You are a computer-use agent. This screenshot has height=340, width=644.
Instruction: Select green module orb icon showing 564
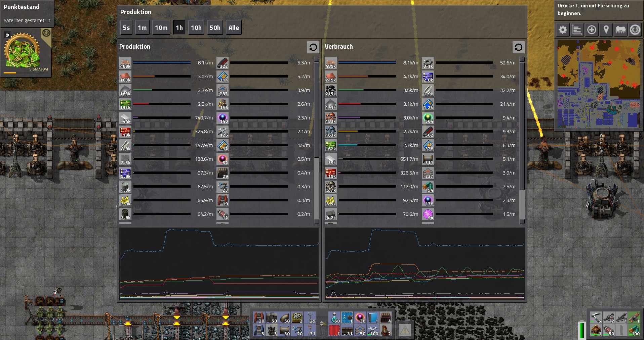[428, 118]
